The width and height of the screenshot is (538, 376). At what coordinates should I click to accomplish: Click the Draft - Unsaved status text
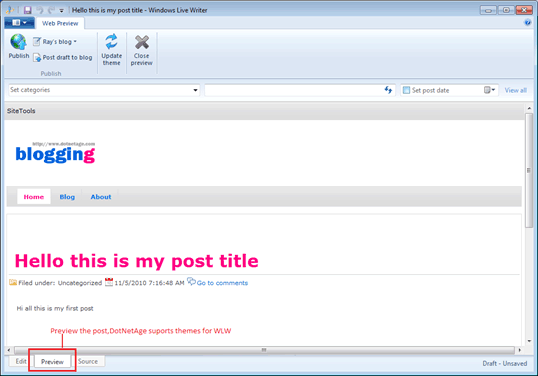click(504, 363)
